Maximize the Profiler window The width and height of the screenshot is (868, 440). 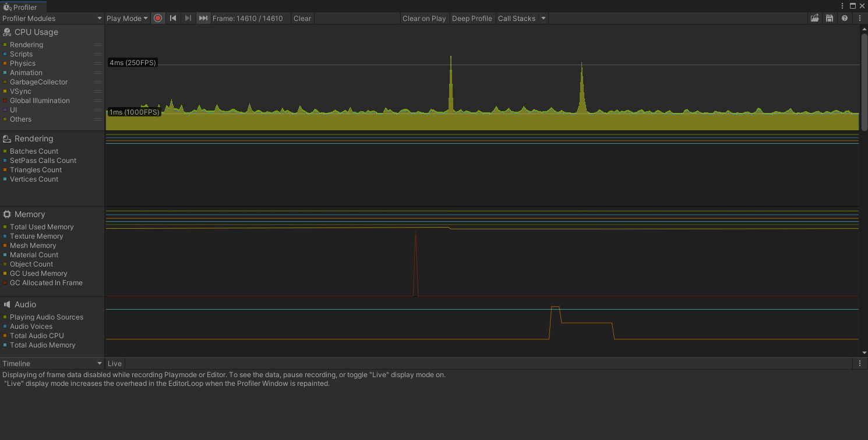point(853,6)
